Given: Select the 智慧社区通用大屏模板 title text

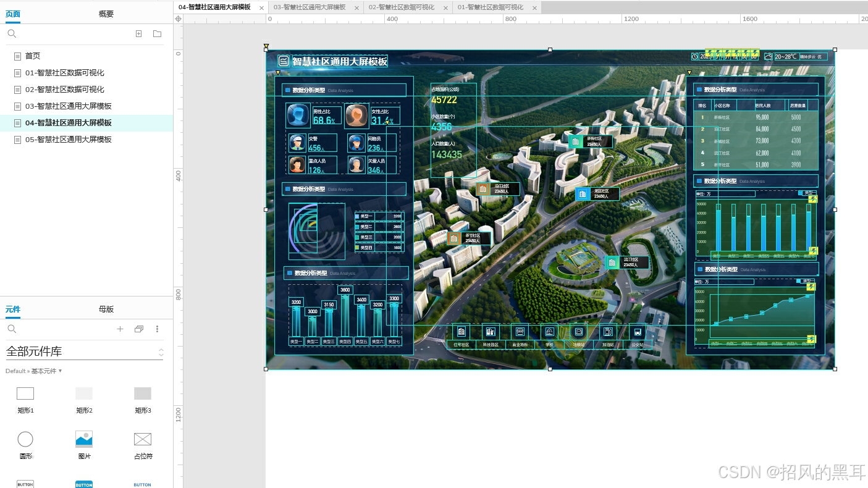Looking at the screenshot, I should click(x=340, y=61).
